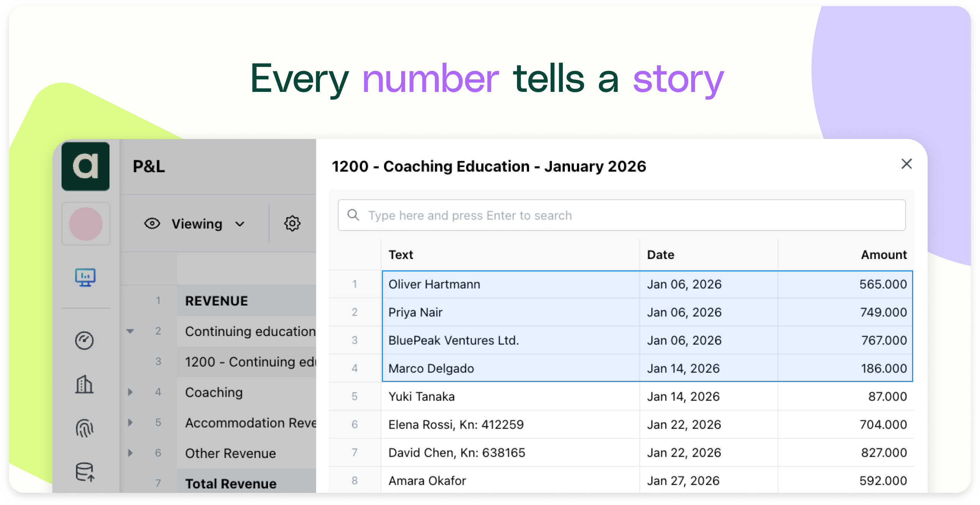980x505 pixels.
Task: Open the pink user avatar
Action: pyautogui.click(x=86, y=224)
